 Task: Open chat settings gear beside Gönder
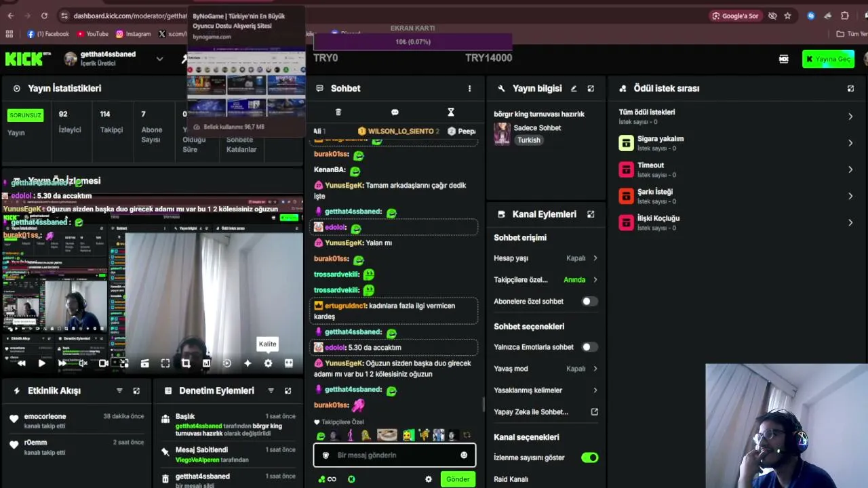pos(428,479)
